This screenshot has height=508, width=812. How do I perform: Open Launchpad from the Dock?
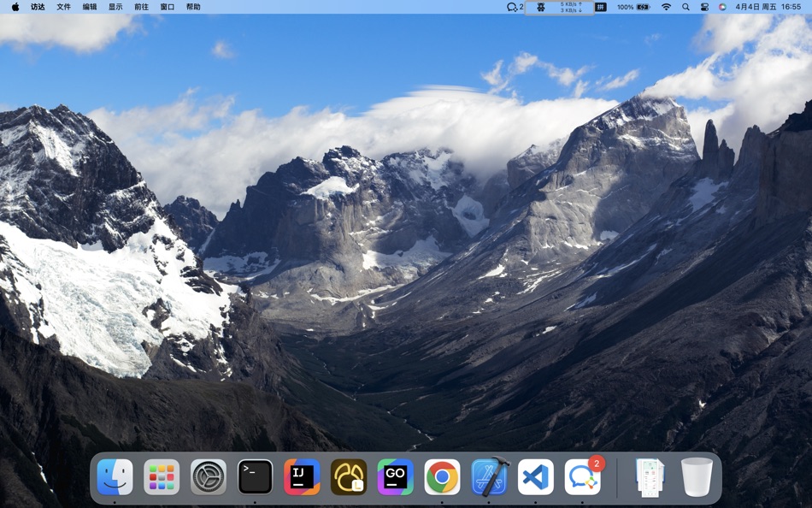(162, 476)
